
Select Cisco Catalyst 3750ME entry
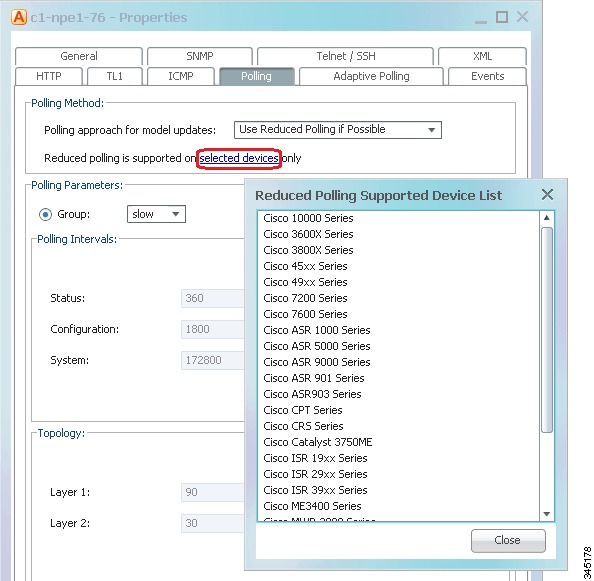(399, 442)
